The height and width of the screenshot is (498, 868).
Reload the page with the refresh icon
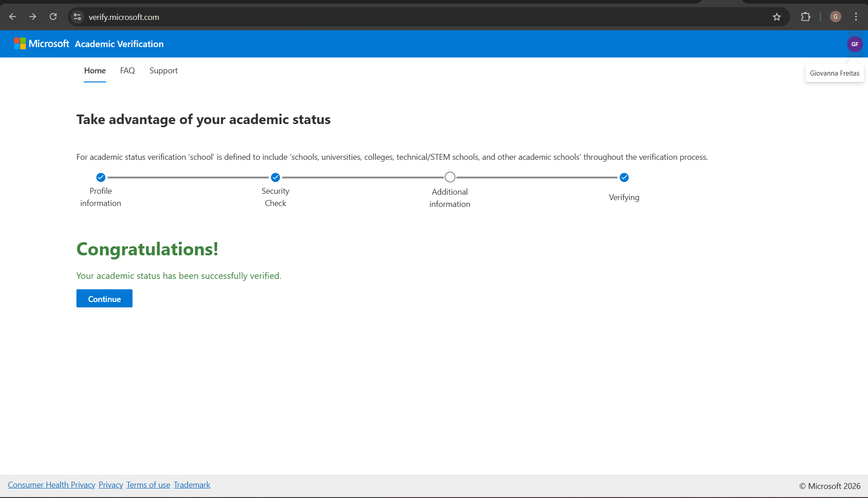click(x=53, y=17)
